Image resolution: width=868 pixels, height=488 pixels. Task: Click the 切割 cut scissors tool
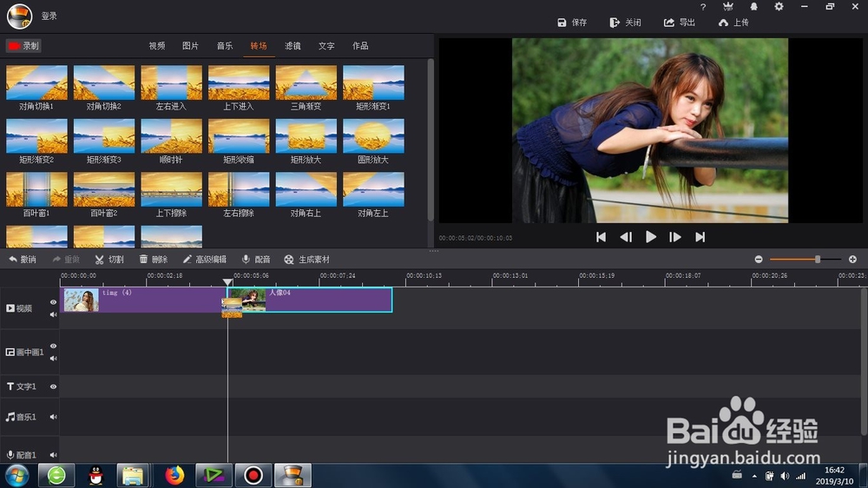click(109, 260)
